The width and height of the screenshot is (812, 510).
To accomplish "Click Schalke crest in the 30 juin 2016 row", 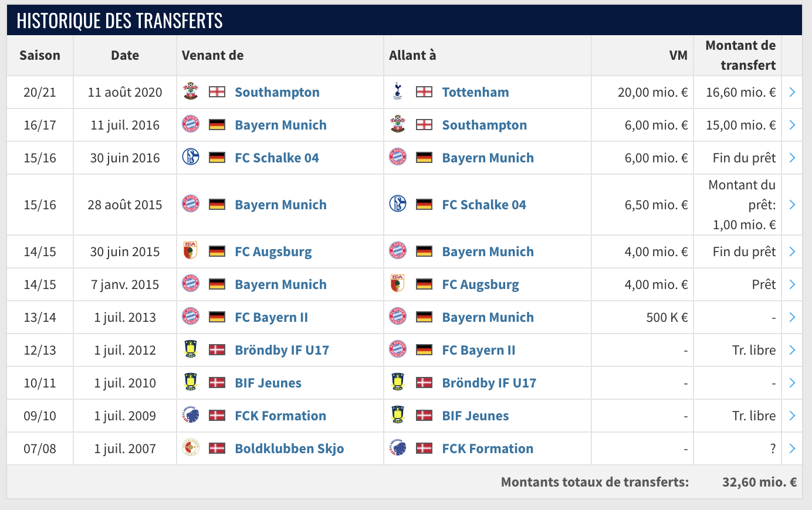I will click(x=191, y=157).
